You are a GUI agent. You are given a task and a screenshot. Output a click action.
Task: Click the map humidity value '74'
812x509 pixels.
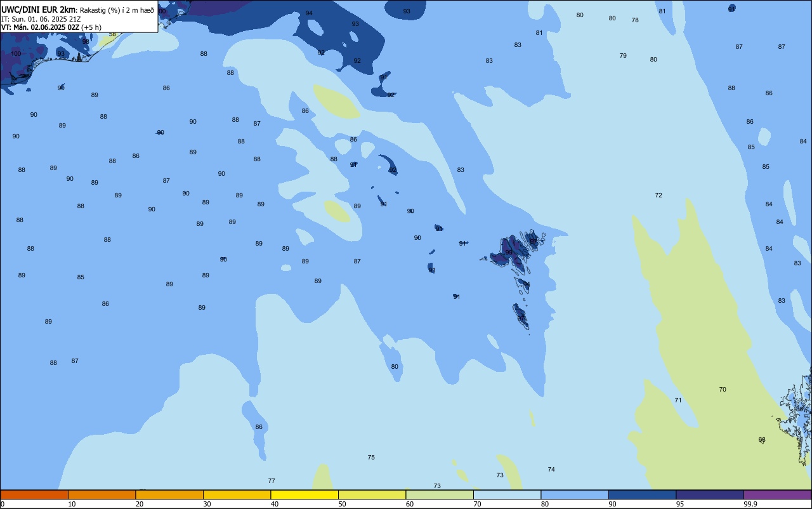551,470
